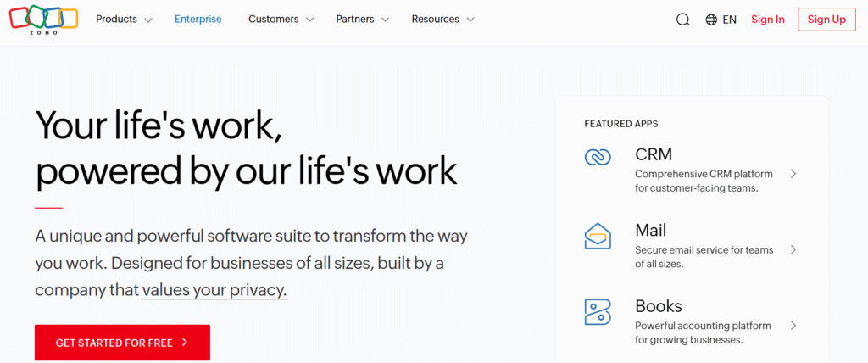Click arrow next to Books description
868x363 pixels.
pos(793,325)
